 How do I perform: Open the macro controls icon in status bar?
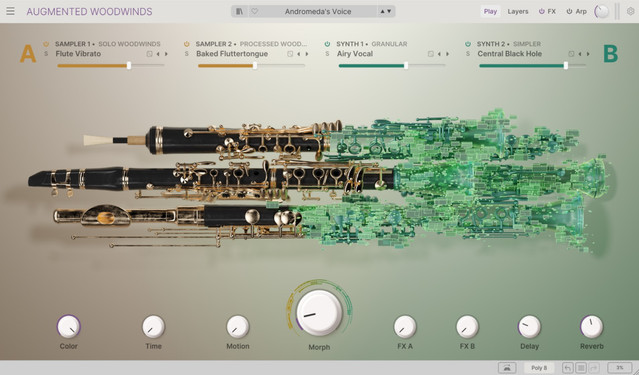click(x=507, y=368)
